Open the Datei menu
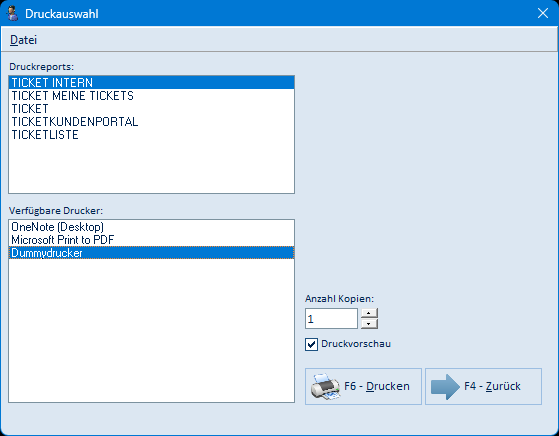 [x=24, y=40]
